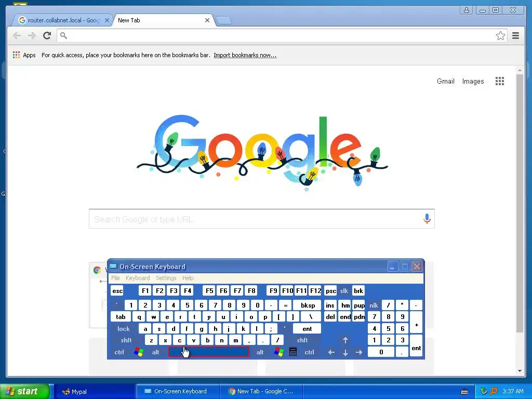Click the right Windows logo key
This screenshot has height=399, width=532.
pos(279,352)
